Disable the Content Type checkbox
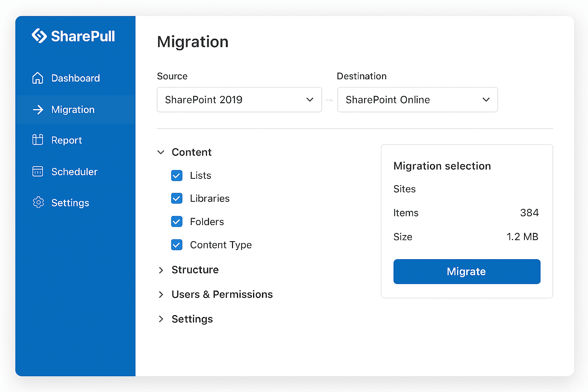Image resolution: width=588 pixels, height=392 pixels. 176,245
